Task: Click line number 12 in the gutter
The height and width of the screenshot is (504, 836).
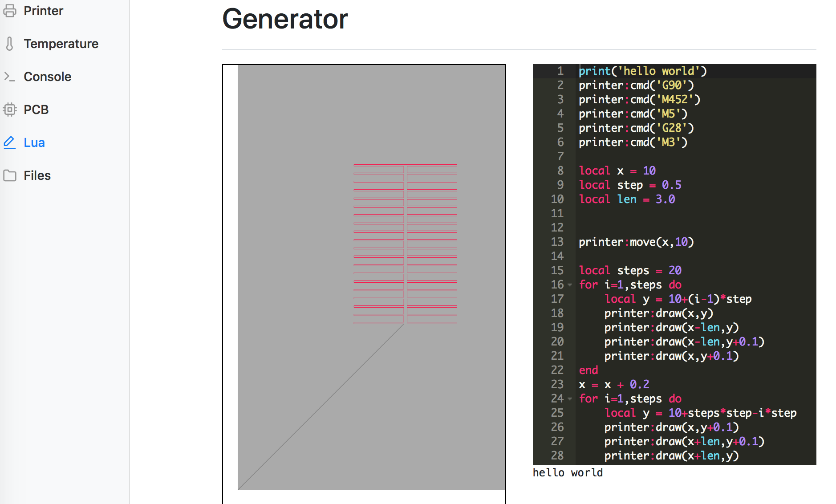Action: click(557, 228)
